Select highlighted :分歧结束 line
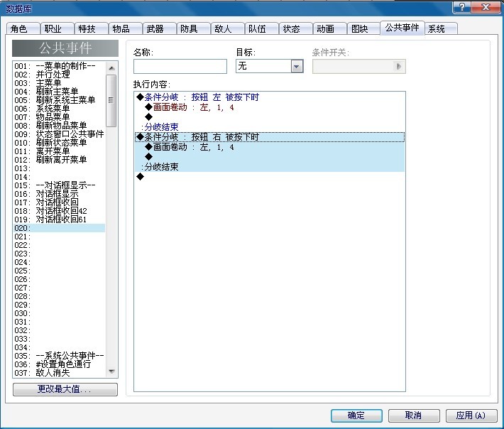The width and height of the screenshot is (504, 429). pos(270,167)
